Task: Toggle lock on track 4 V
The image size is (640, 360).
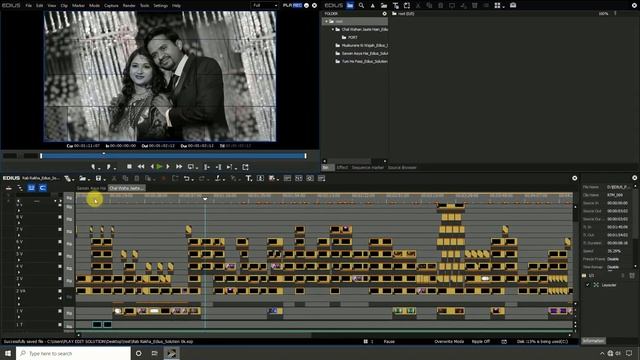Action: (x=60, y=266)
